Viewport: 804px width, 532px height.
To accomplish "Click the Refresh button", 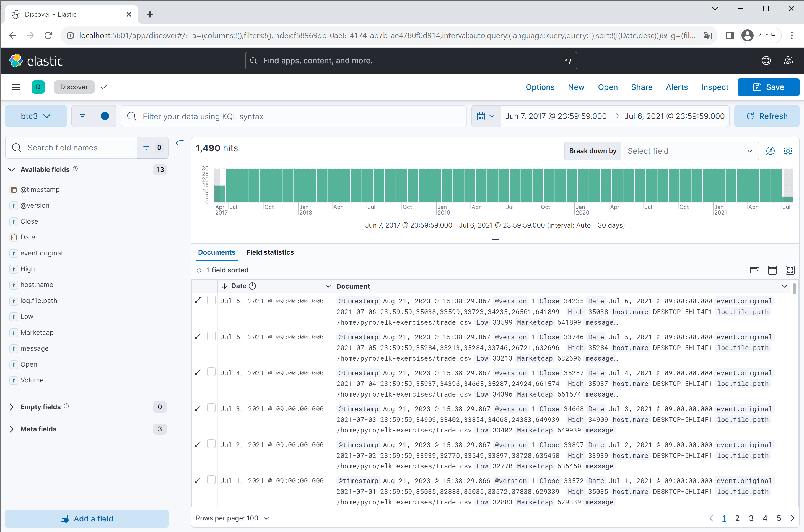I will [x=766, y=116].
